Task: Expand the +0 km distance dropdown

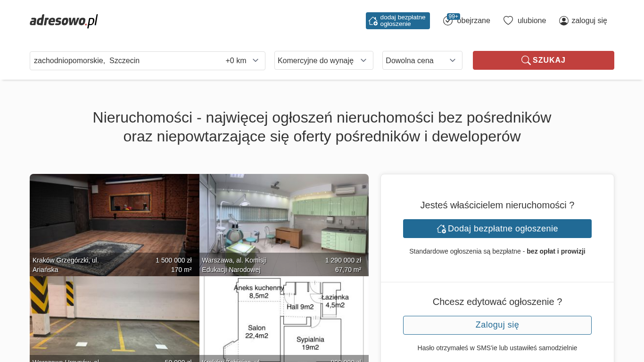Action: [x=242, y=61]
